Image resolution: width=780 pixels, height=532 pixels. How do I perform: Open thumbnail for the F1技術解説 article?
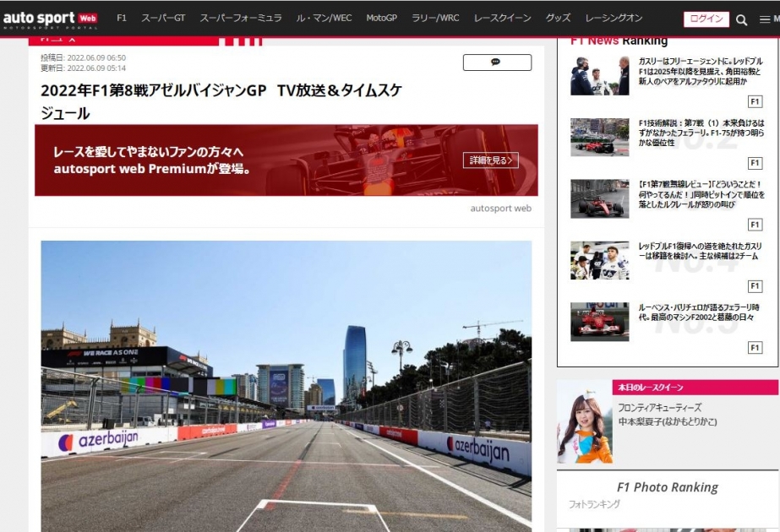599,138
